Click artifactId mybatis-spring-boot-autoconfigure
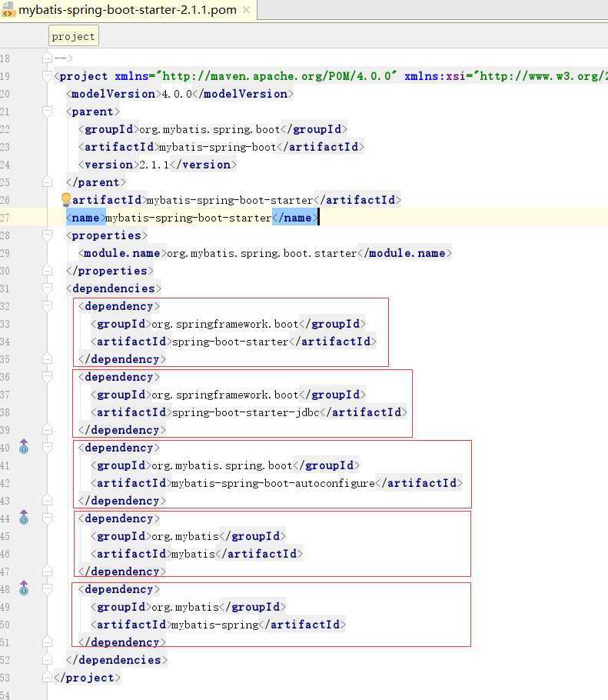 (x=273, y=484)
